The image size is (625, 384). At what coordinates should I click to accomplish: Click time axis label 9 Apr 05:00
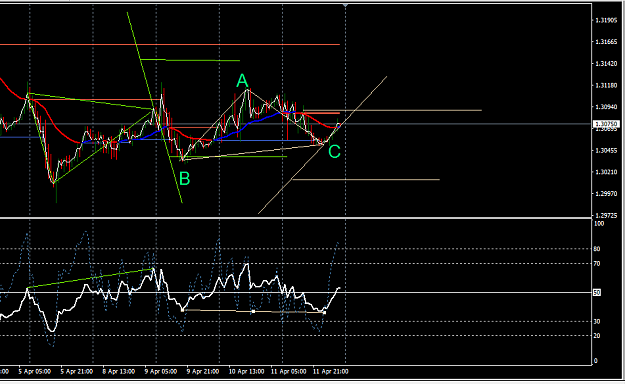161,372
